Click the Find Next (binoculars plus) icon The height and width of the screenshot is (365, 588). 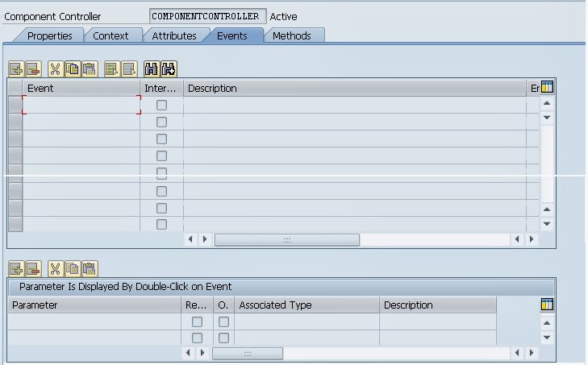coord(169,69)
